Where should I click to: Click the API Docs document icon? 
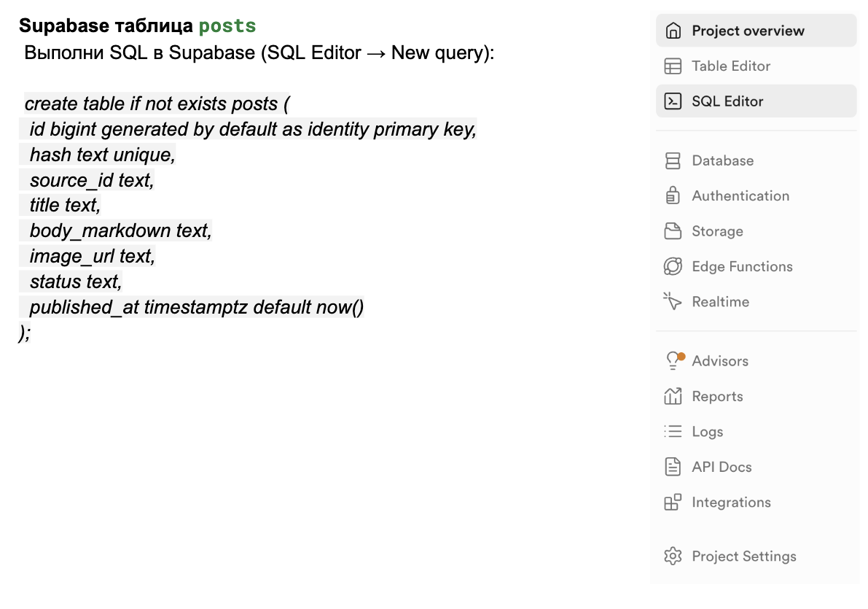tap(673, 467)
